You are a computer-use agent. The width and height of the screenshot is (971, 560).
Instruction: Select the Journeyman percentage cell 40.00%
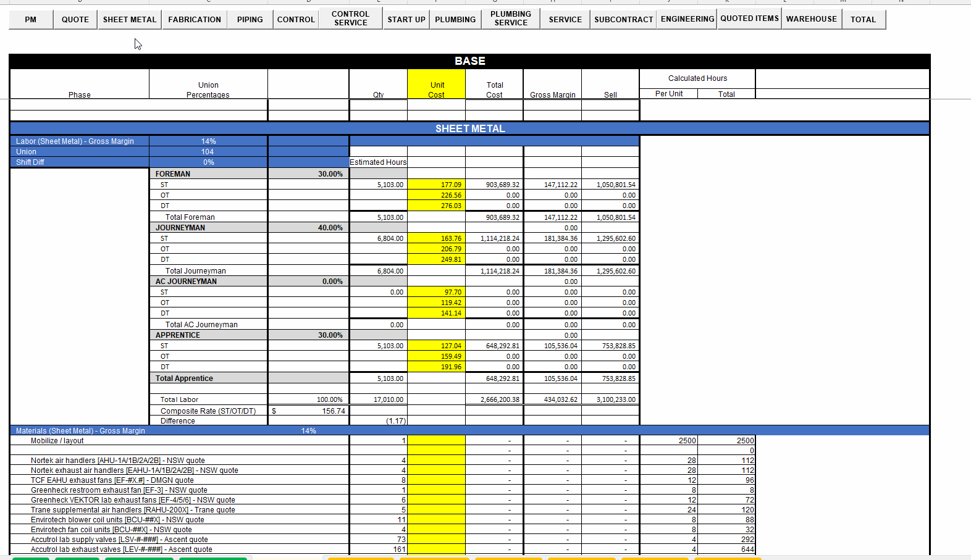tap(308, 228)
